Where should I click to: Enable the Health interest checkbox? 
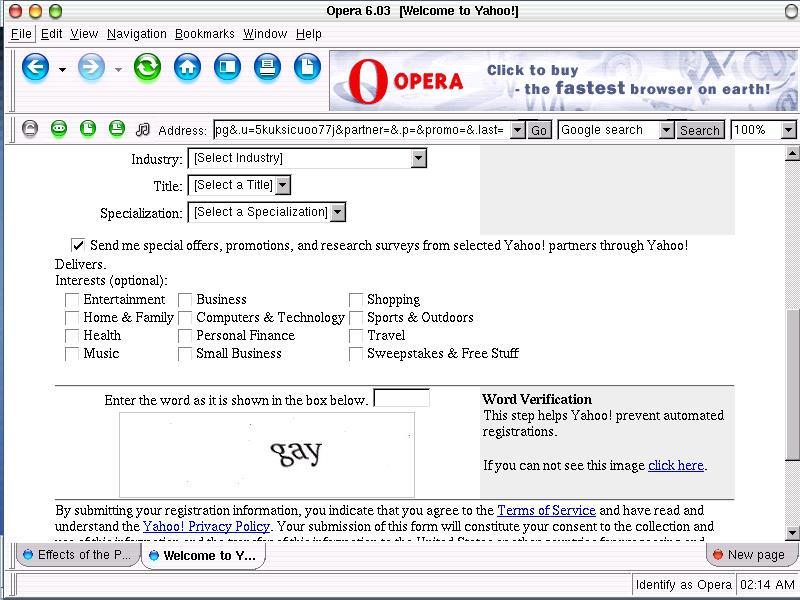72,336
